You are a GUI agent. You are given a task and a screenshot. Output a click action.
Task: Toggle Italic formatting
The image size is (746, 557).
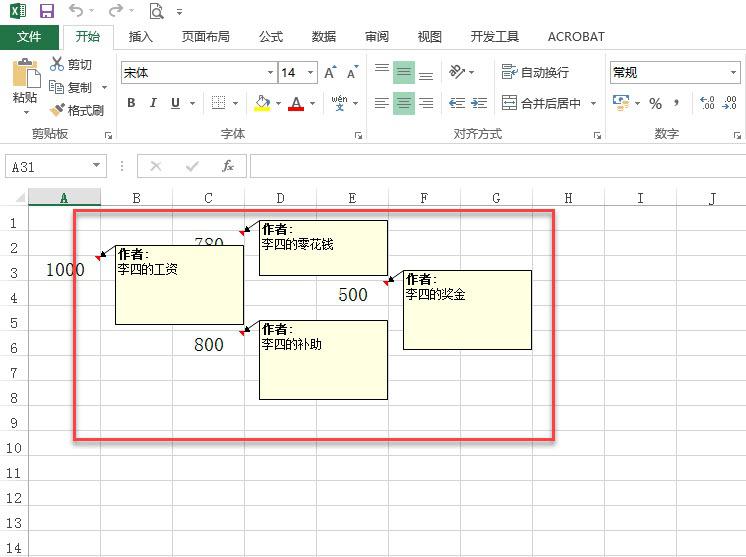pyautogui.click(x=153, y=103)
